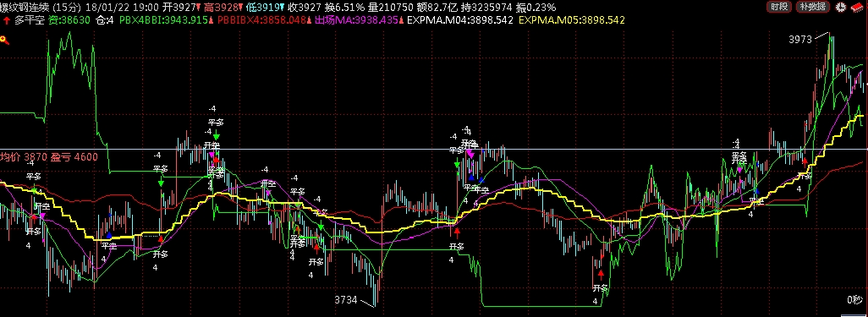Click the 资:38630 value
The image size is (868, 317).
click(69, 20)
